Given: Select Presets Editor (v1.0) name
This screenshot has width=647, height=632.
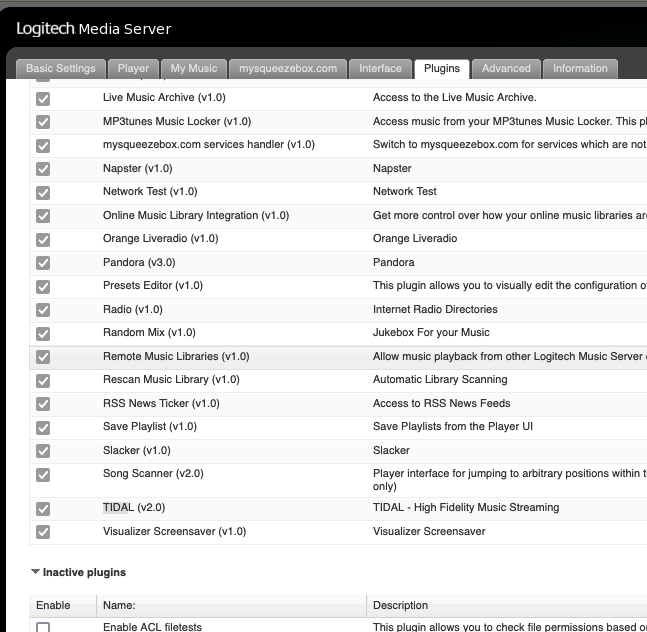Looking at the screenshot, I should tap(153, 285).
